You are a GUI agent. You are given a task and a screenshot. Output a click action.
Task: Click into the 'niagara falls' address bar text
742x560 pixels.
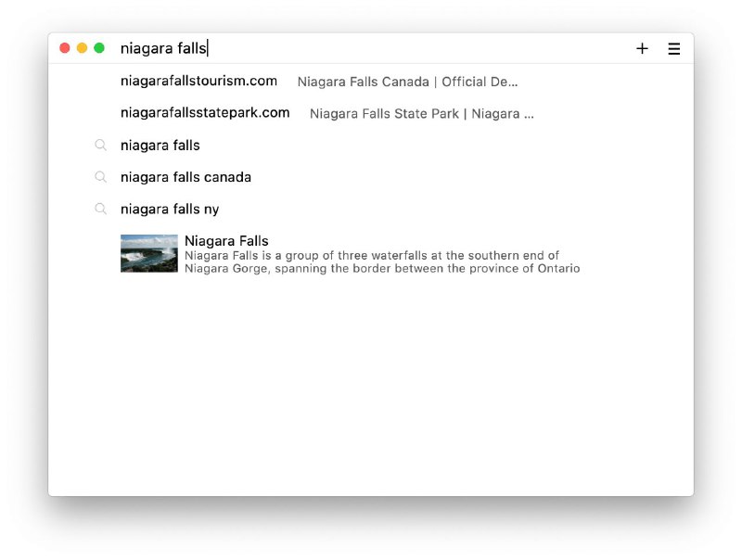click(163, 48)
